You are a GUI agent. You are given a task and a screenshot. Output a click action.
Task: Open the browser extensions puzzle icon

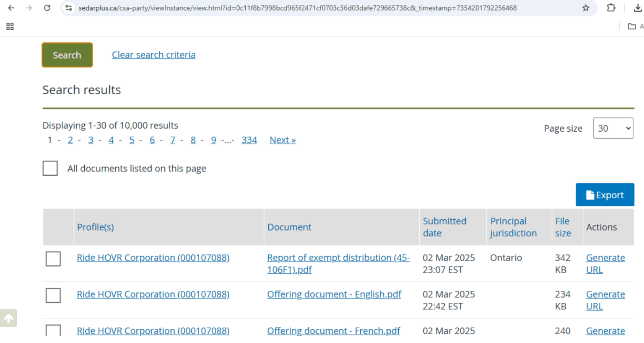point(611,8)
